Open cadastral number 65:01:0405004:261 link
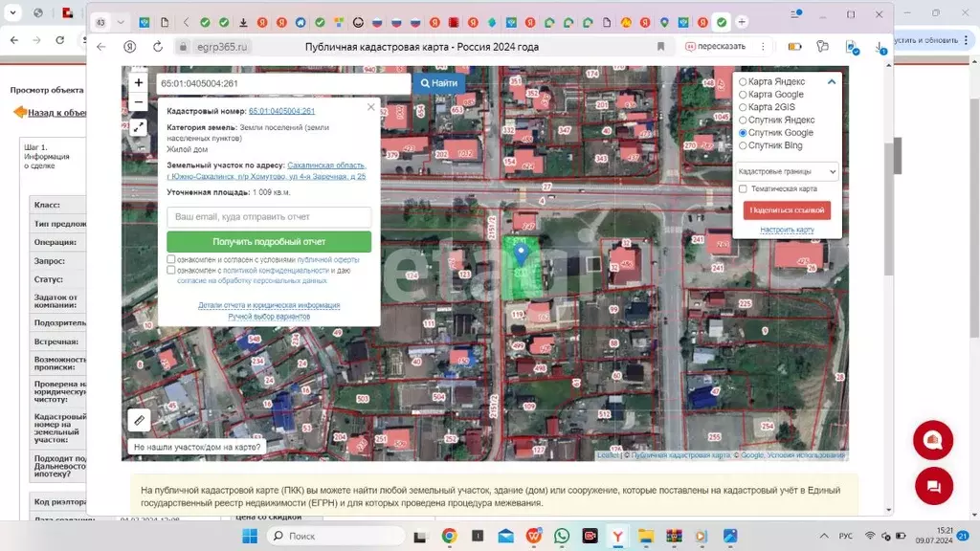This screenshot has height=551, width=980. point(281,111)
